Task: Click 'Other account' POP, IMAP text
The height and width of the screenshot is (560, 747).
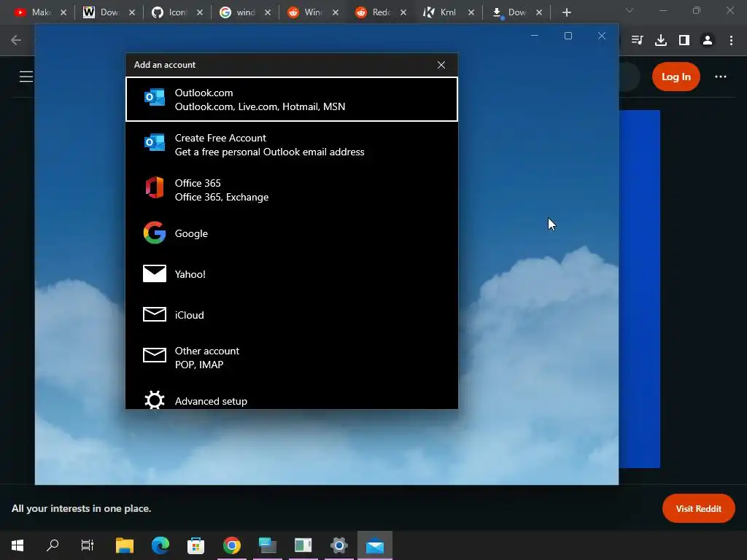Action: tap(206, 357)
